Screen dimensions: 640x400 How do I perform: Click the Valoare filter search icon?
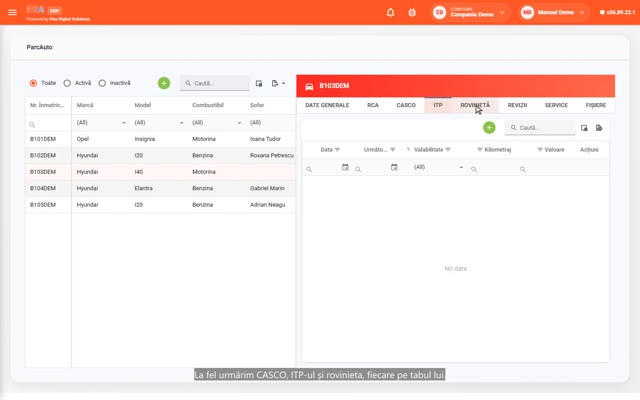tap(523, 169)
